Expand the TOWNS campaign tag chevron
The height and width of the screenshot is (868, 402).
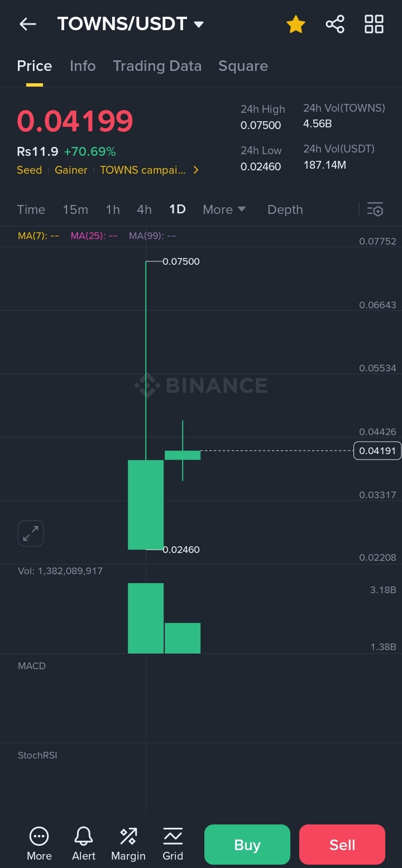[x=196, y=170]
